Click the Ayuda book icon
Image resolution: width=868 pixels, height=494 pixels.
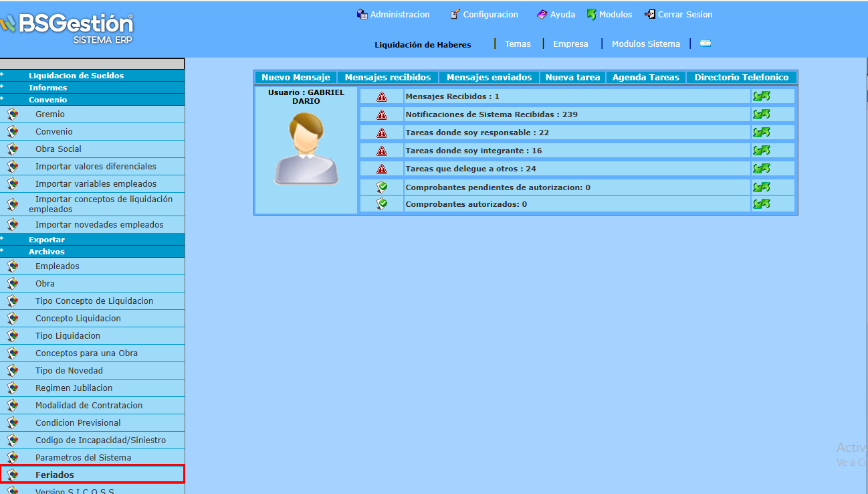(542, 14)
